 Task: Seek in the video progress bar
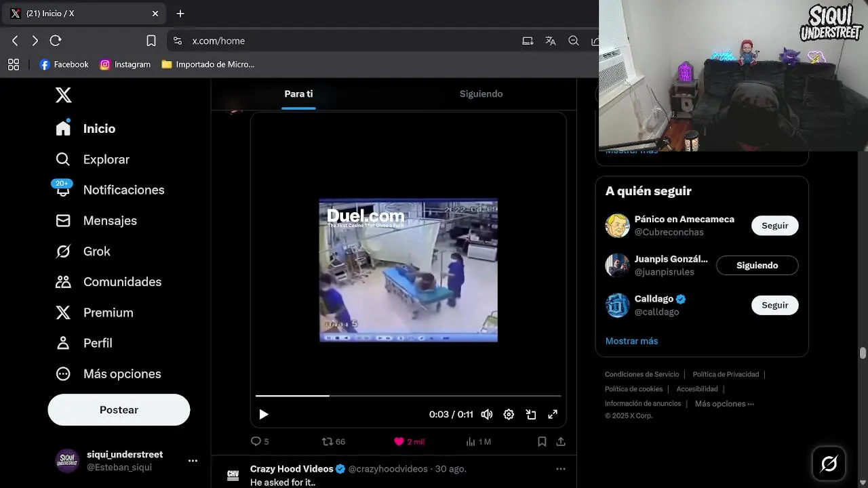point(408,395)
